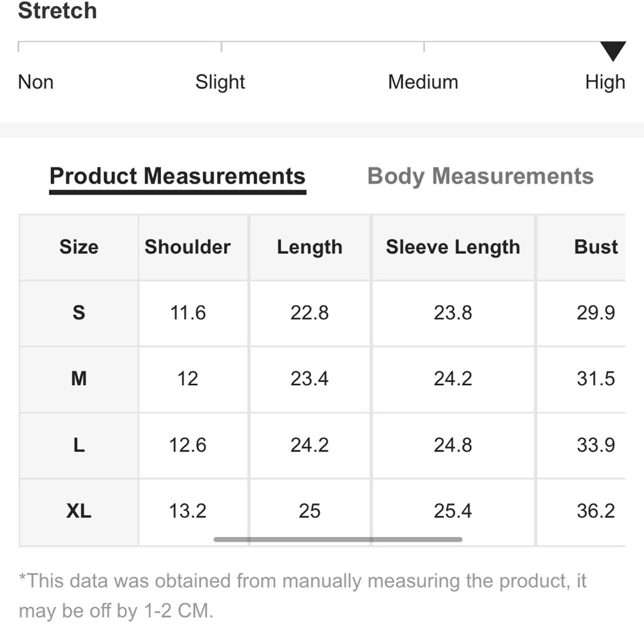Switch to the Body Measurements tab
Viewport: 644px width, 644px height.
480,176
